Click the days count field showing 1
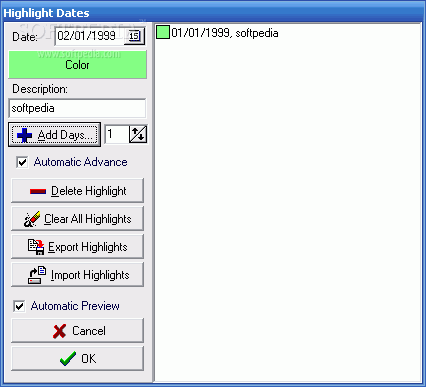The image size is (426, 387). pyautogui.click(x=117, y=134)
